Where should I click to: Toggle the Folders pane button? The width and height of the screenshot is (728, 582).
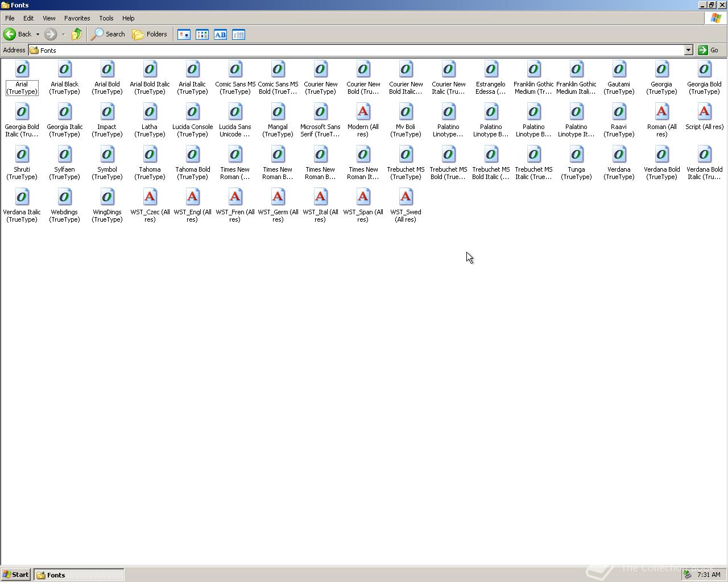(x=150, y=34)
